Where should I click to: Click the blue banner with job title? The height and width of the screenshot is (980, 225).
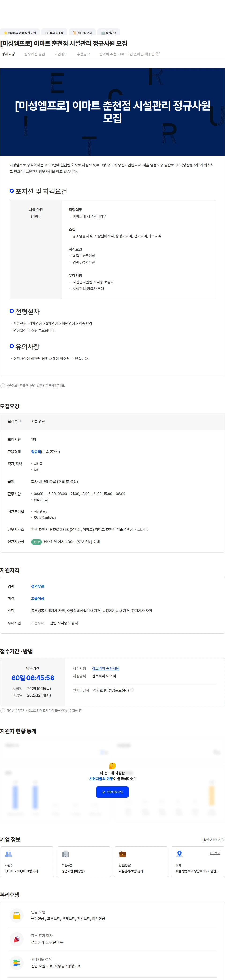(112, 112)
